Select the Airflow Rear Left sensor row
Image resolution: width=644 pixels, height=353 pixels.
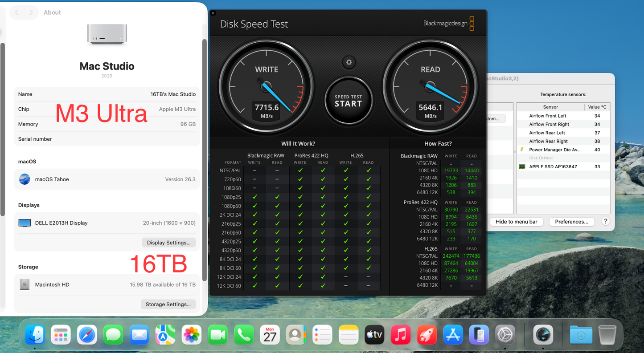pos(563,133)
